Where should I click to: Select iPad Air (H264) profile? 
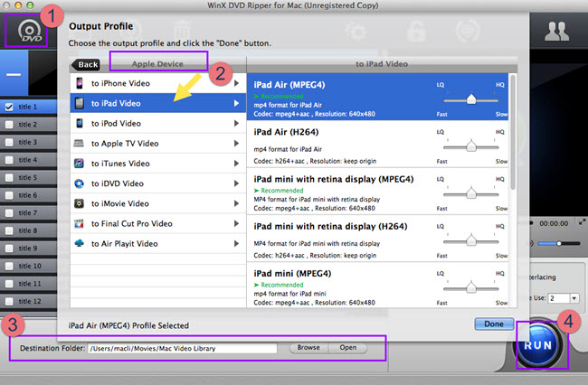click(377, 144)
